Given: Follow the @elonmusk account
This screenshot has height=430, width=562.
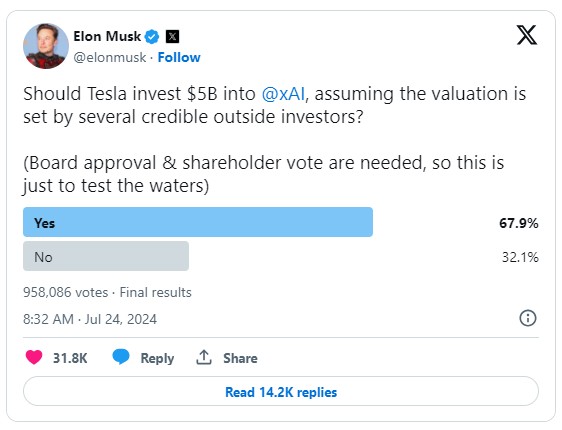Looking at the screenshot, I should [x=179, y=57].
